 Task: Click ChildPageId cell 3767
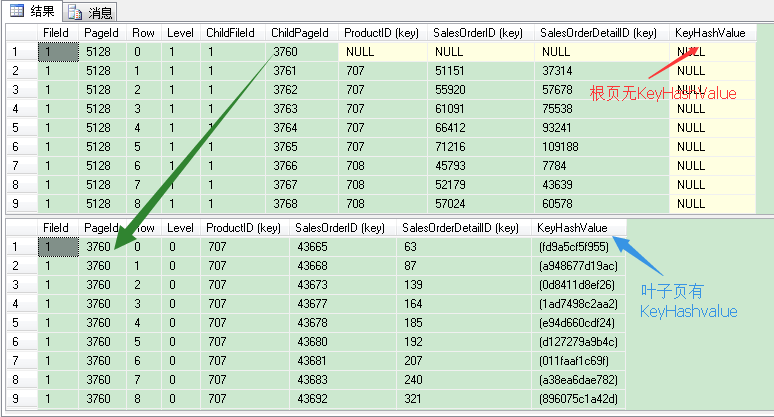pos(302,185)
